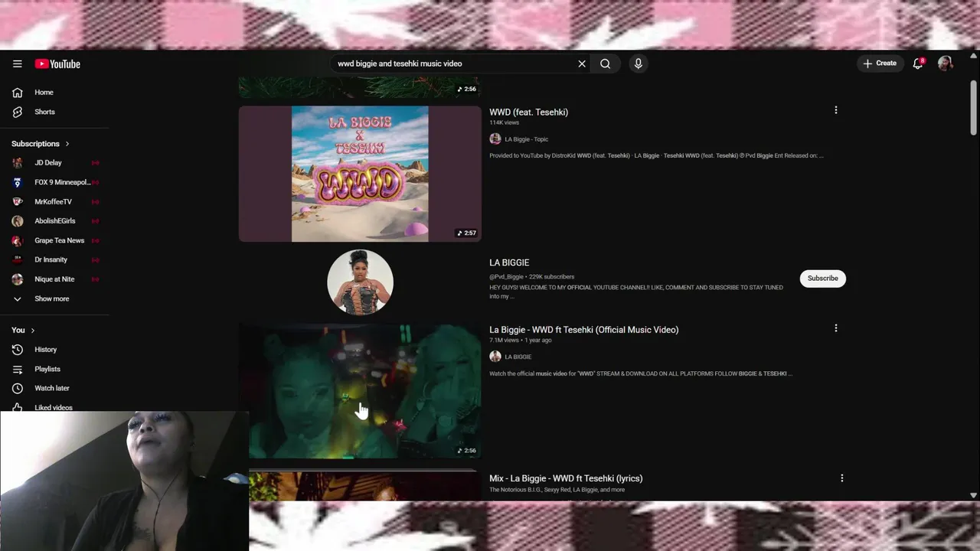Open the LA BIGGIE channel name
The image size is (980, 551).
(x=509, y=262)
